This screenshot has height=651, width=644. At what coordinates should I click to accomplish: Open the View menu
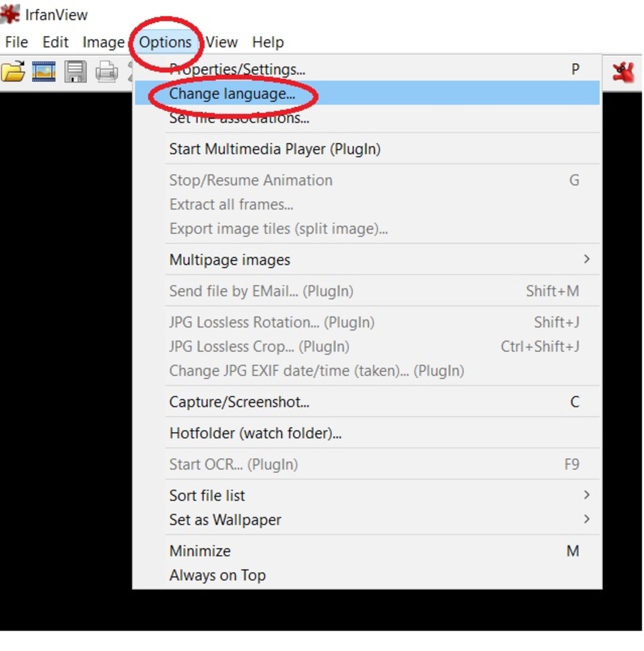(222, 42)
